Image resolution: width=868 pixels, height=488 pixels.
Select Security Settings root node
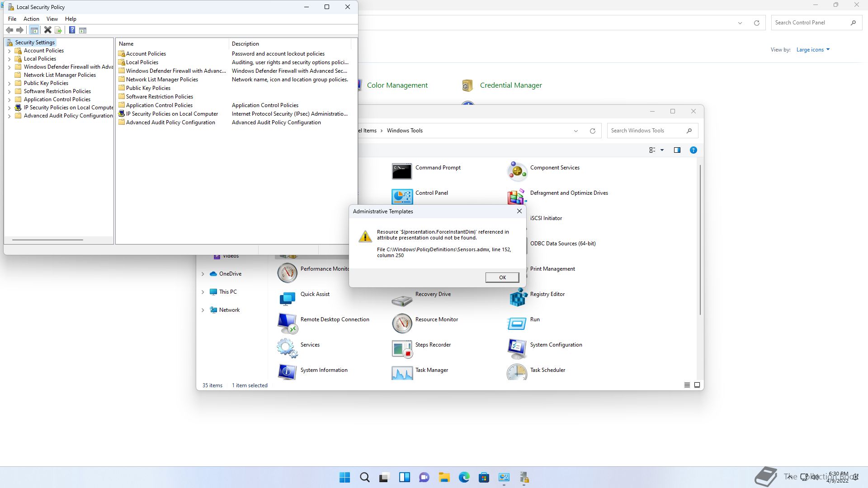(x=35, y=42)
